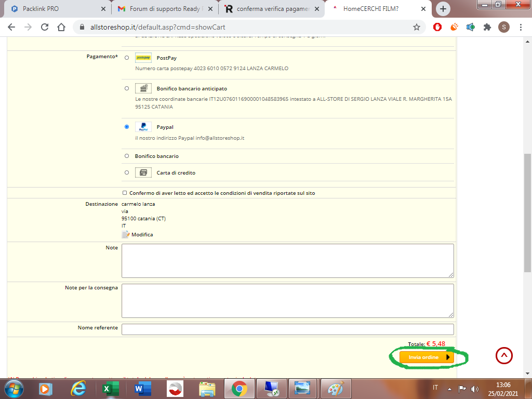This screenshot has height=399, width=532.
Task: Check the accept sale conditions checkbox
Action: point(125,193)
